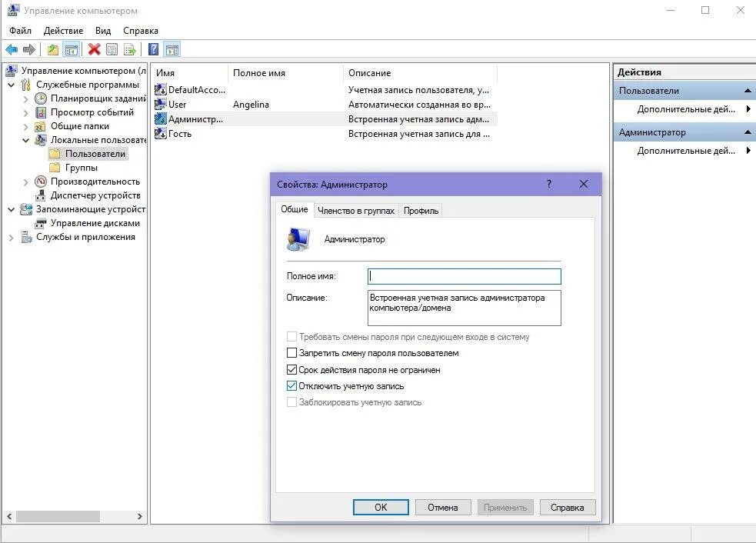Click the tree scrollbar right arrow
Image resolution: width=756 pixels, height=543 pixels.
(140, 517)
